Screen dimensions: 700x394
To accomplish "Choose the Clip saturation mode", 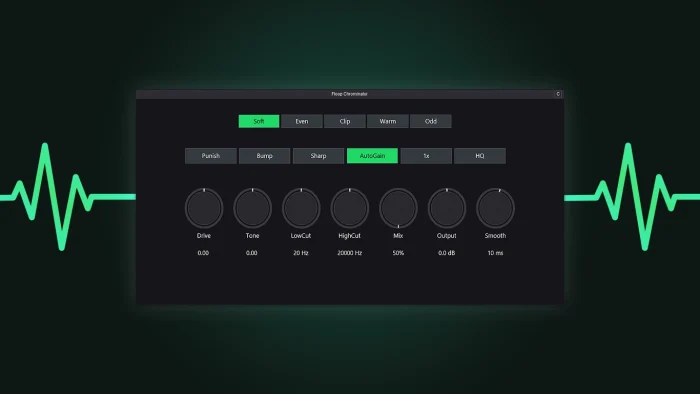I will pyautogui.click(x=345, y=121).
